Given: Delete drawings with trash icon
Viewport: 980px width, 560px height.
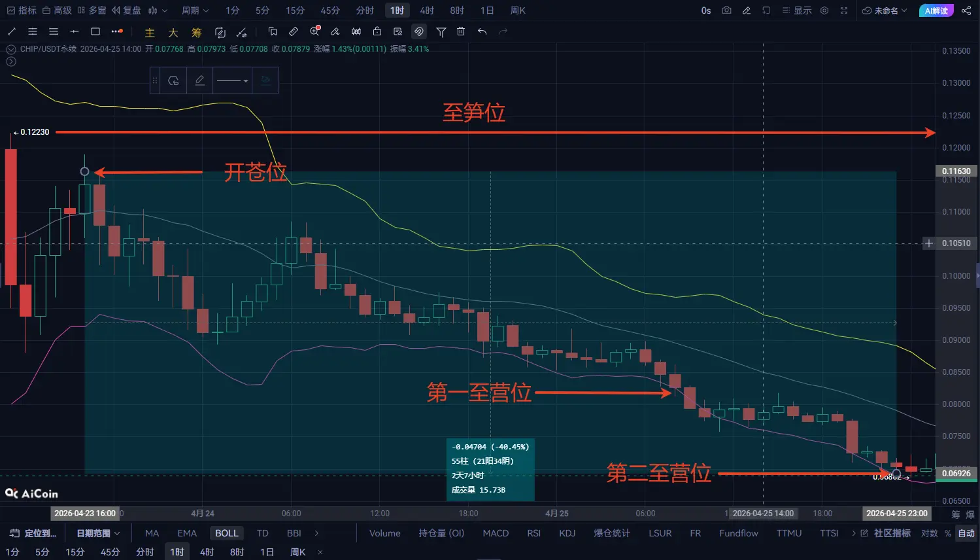Looking at the screenshot, I should coord(461,31).
